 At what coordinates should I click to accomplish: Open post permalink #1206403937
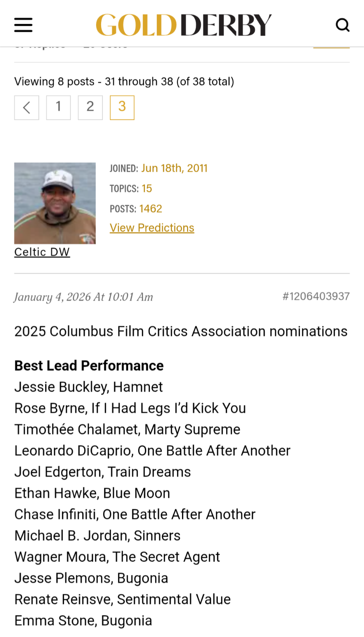click(x=316, y=296)
